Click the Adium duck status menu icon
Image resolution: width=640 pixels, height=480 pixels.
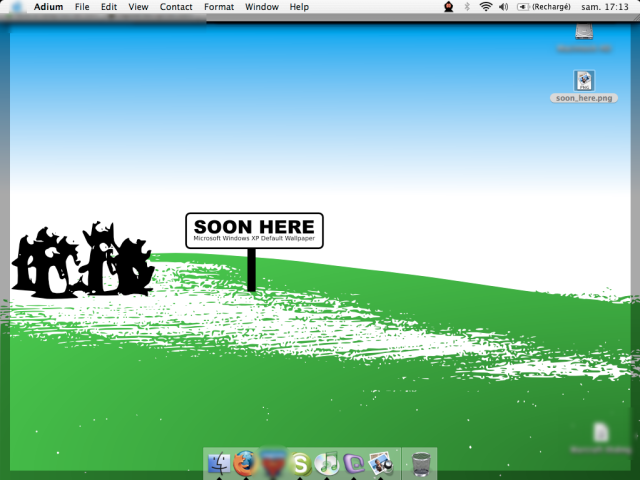pyautogui.click(x=449, y=7)
